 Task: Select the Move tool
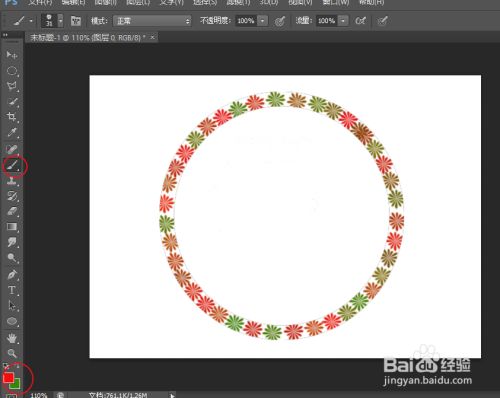(x=12, y=54)
